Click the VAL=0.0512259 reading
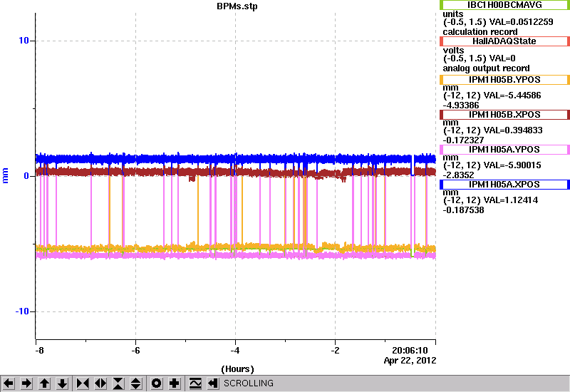The image size is (570, 392). (522, 22)
